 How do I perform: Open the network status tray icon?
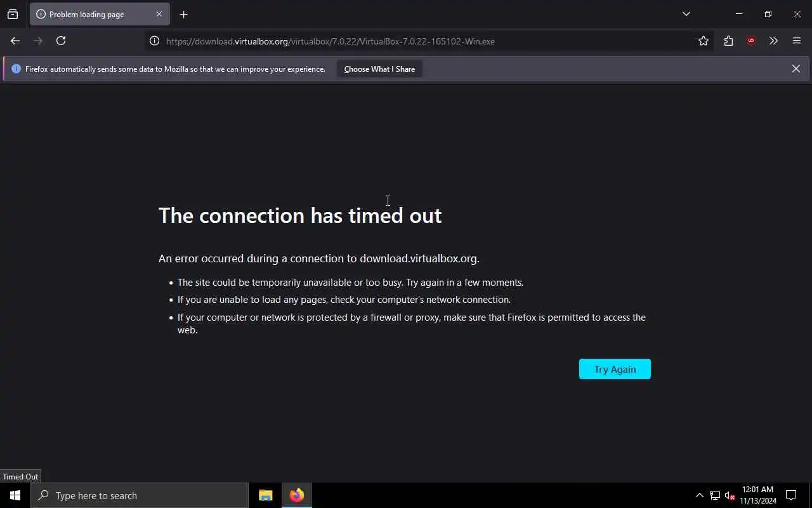pos(715,495)
